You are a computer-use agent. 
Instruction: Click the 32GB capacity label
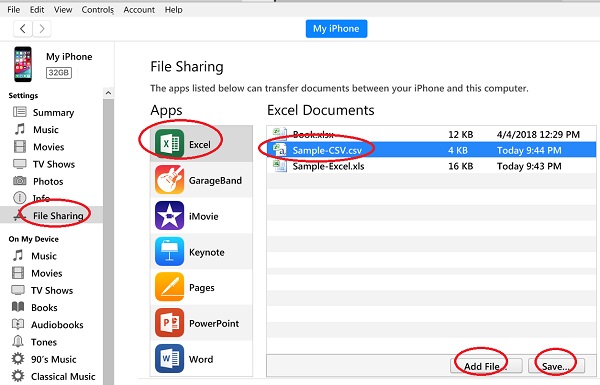[59, 72]
